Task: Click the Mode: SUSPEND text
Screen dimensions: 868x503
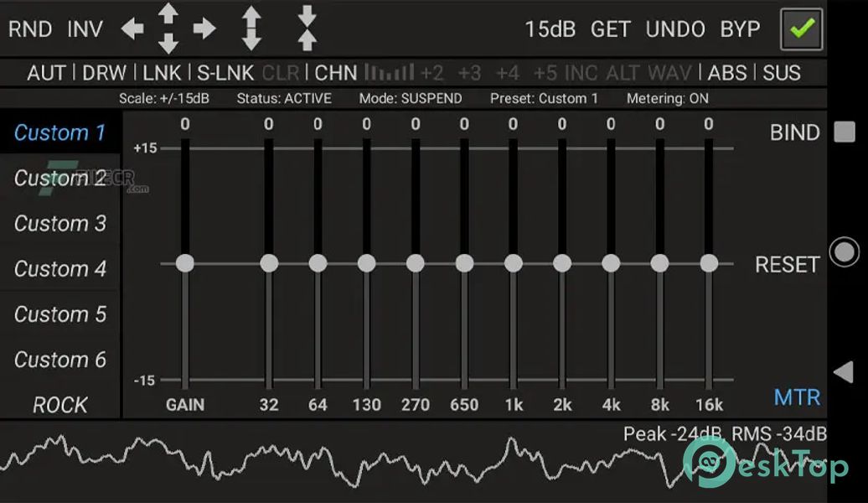Action: (411, 99)
